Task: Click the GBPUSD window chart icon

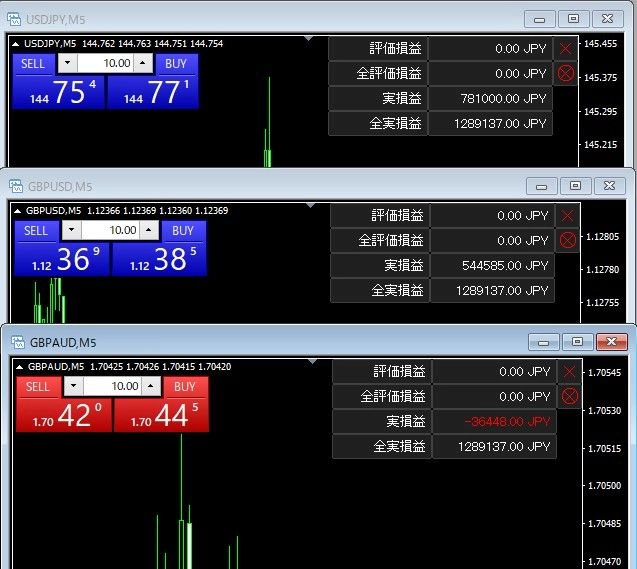Action: [16, 186]
